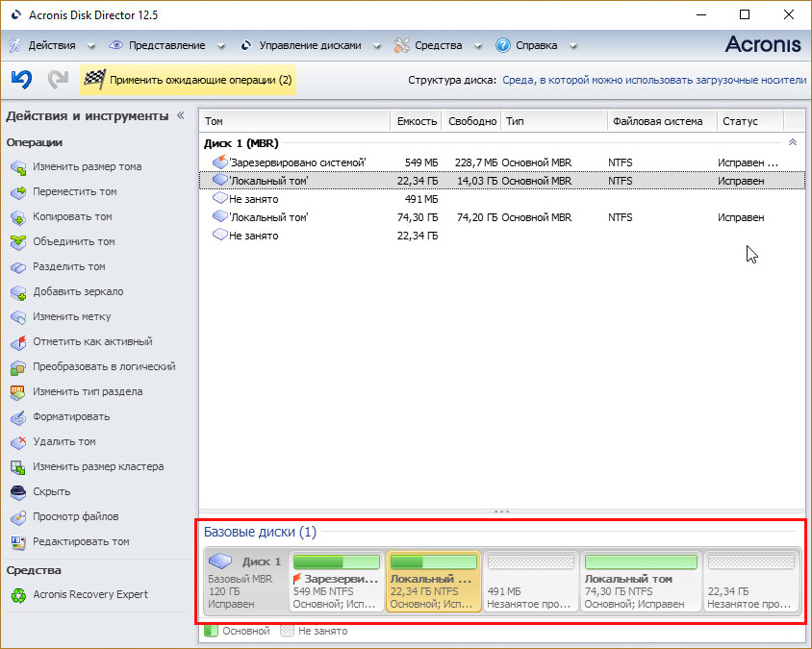Viewport: 812px width, 649px height.
Task: Click the Изменить размер тома icon
Action: click(18, 167)
